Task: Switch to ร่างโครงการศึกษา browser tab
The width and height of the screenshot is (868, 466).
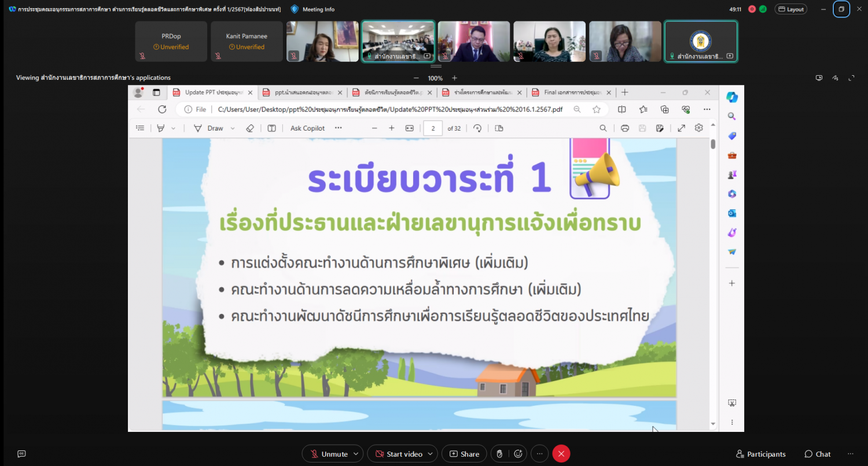Action: 482,93
